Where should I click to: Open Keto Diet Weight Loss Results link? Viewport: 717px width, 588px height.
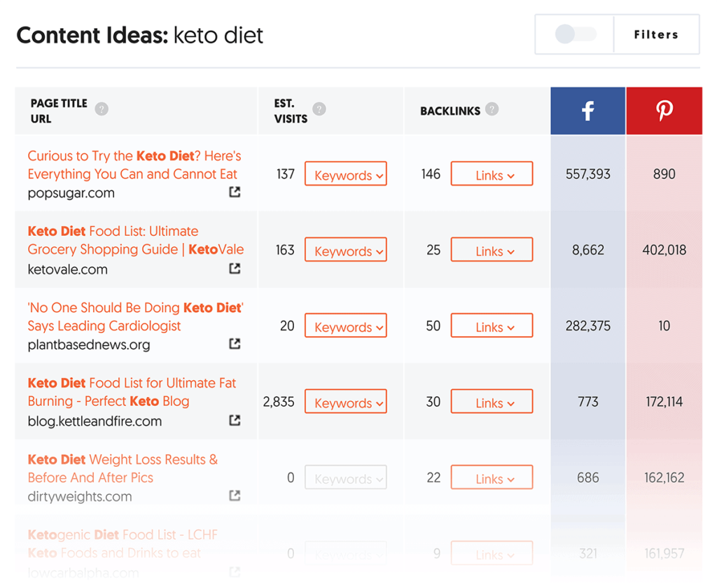123,468
